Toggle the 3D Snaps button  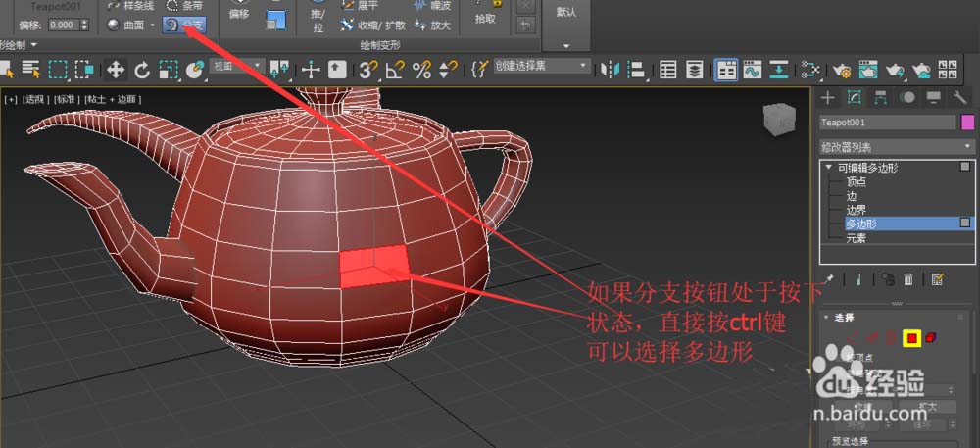click(x=368, y=70)
